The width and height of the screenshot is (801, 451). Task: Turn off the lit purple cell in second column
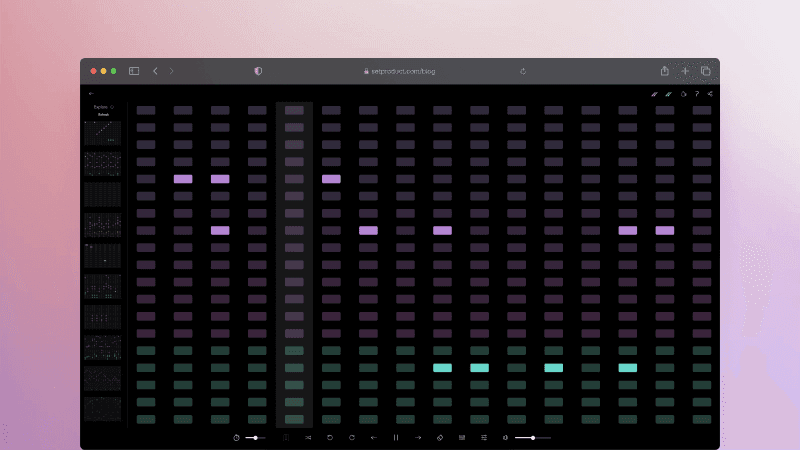click(183, 179)
